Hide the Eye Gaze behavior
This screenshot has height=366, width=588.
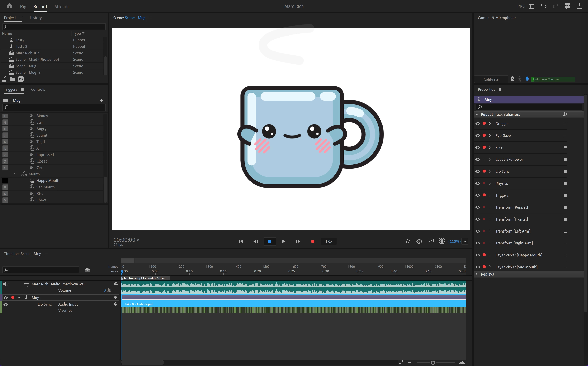coord(477,136)
